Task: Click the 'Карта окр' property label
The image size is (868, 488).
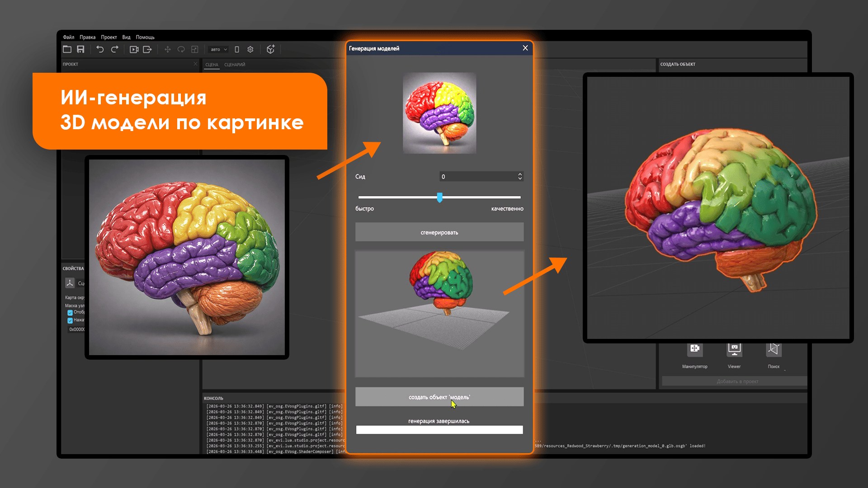Action: tap(75, 298)
